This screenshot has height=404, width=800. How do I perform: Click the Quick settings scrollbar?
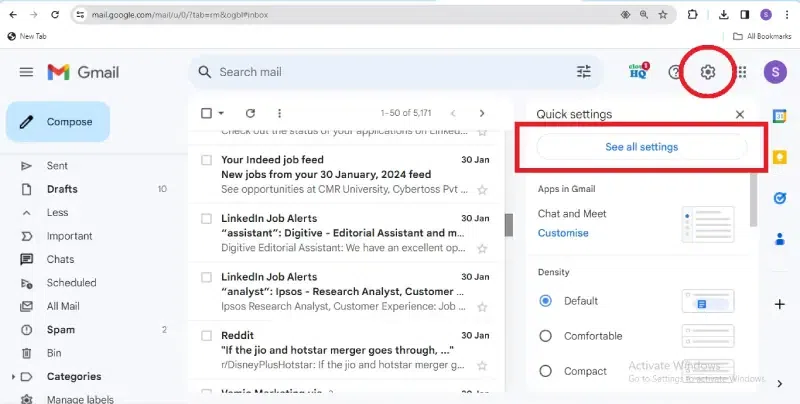pyautogui.click(x=754, y=200)
